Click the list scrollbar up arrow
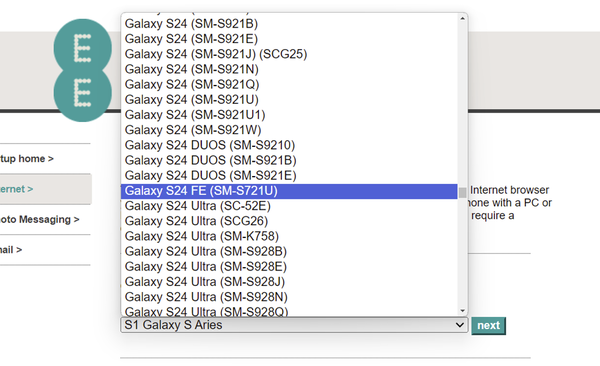 [x=463, y=18]
